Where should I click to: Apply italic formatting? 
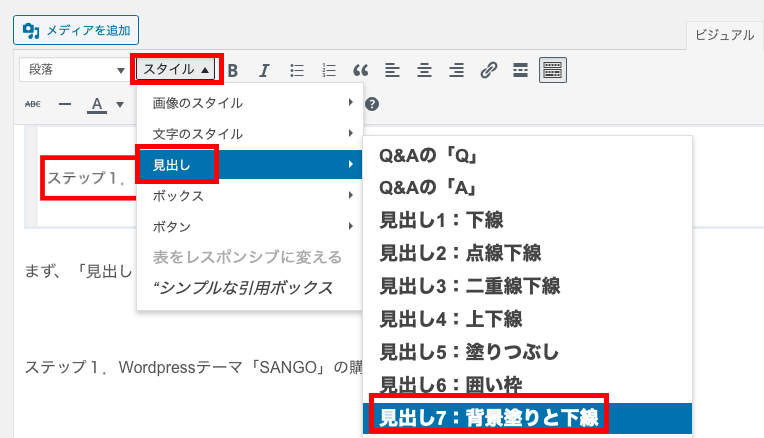click(264, 70)
